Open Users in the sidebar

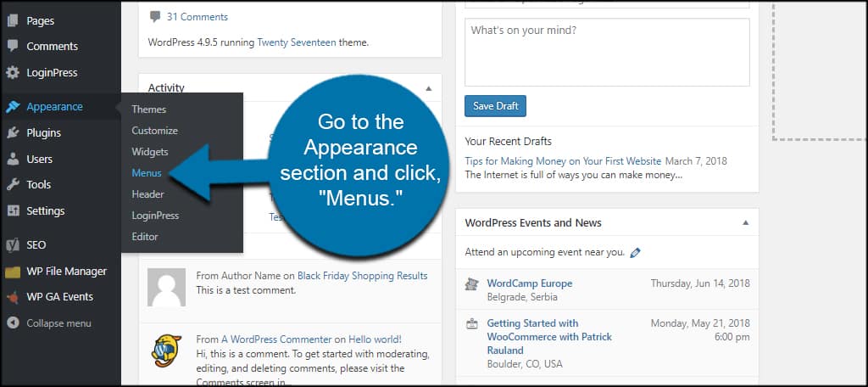39,159
